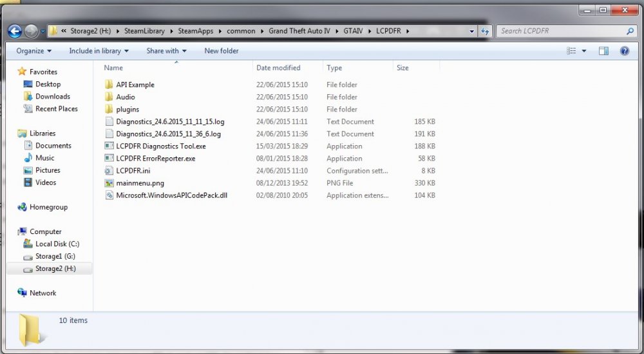Click the 185 KB size value
Screen dimensions: 644x354
point(424,122)
